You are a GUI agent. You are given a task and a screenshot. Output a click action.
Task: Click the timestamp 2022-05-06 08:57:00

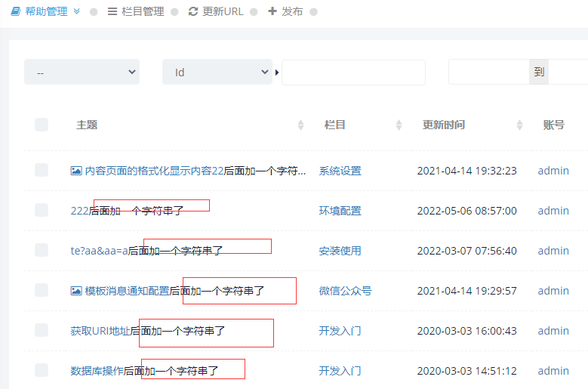tap(467, 211)
